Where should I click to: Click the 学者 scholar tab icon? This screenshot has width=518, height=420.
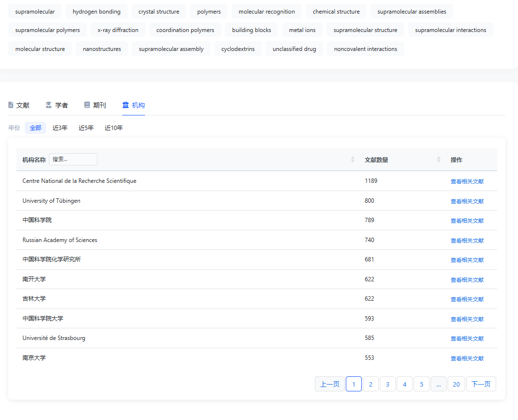click(x=49, y=105)
